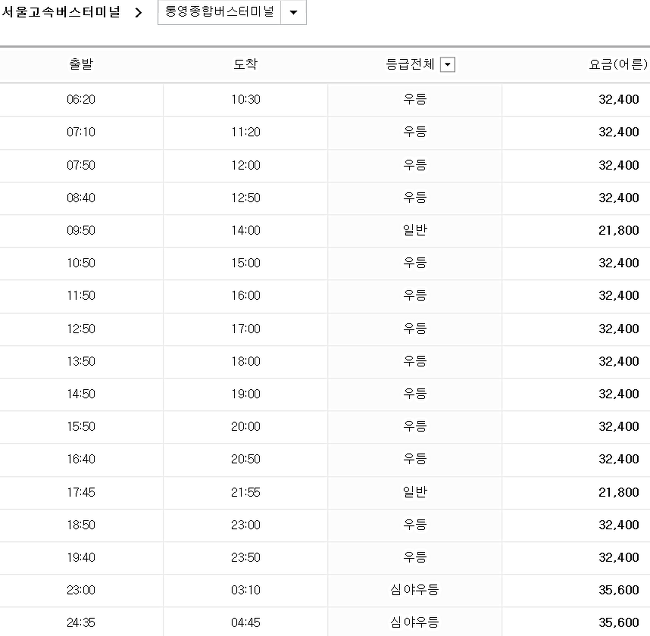The image size is (650, 636).
Task: Click the 14:00 arrival time
Action: pyautogui.click(x=246, y=231)
